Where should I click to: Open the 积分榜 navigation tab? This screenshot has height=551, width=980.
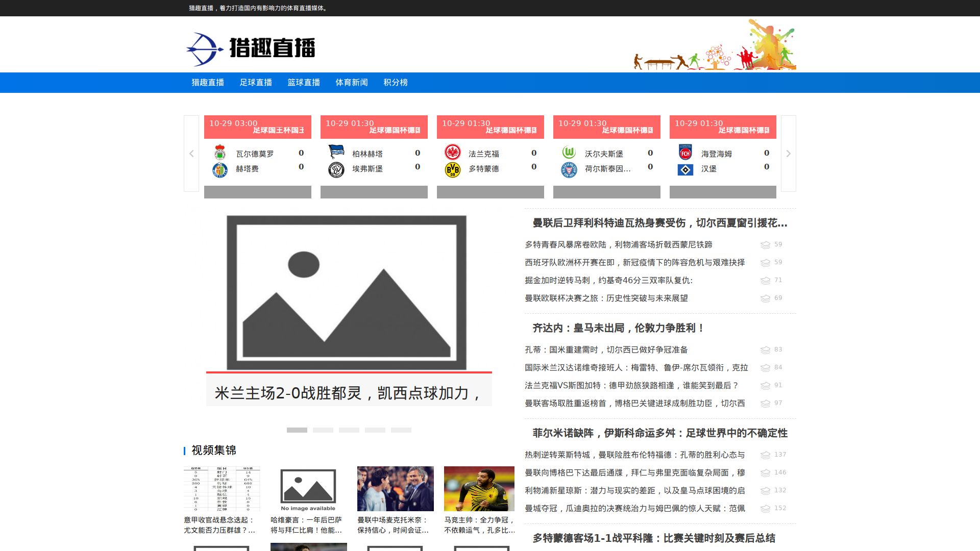pos(396,83)
